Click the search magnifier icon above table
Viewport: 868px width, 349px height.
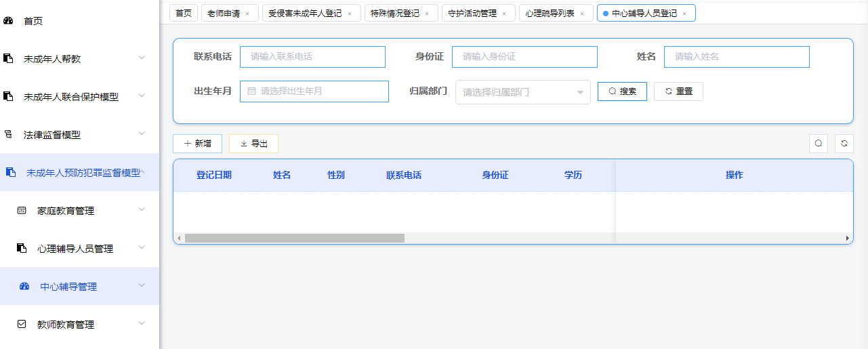819,144
